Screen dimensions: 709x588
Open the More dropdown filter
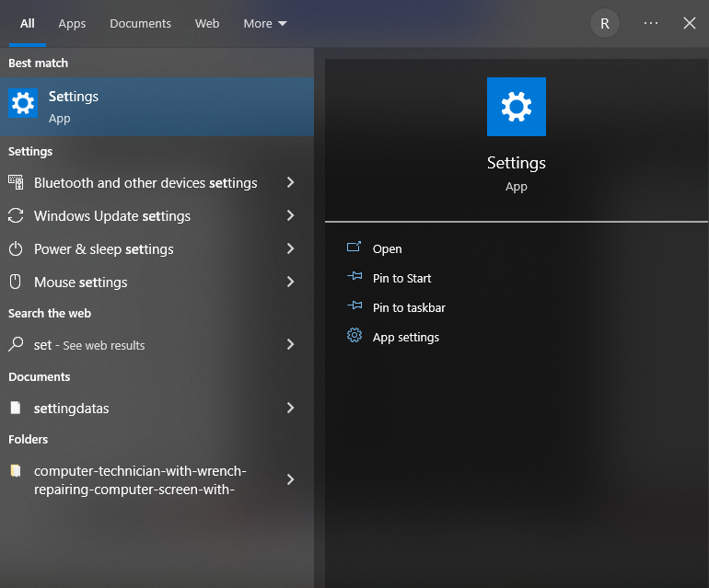pyautogui.click(x=265, y=24)
